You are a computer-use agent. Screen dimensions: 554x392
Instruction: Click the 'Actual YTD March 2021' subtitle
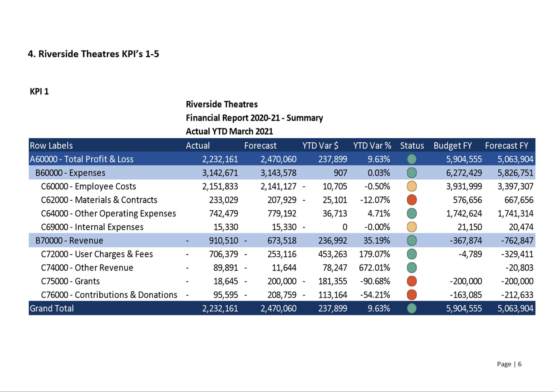229,132
